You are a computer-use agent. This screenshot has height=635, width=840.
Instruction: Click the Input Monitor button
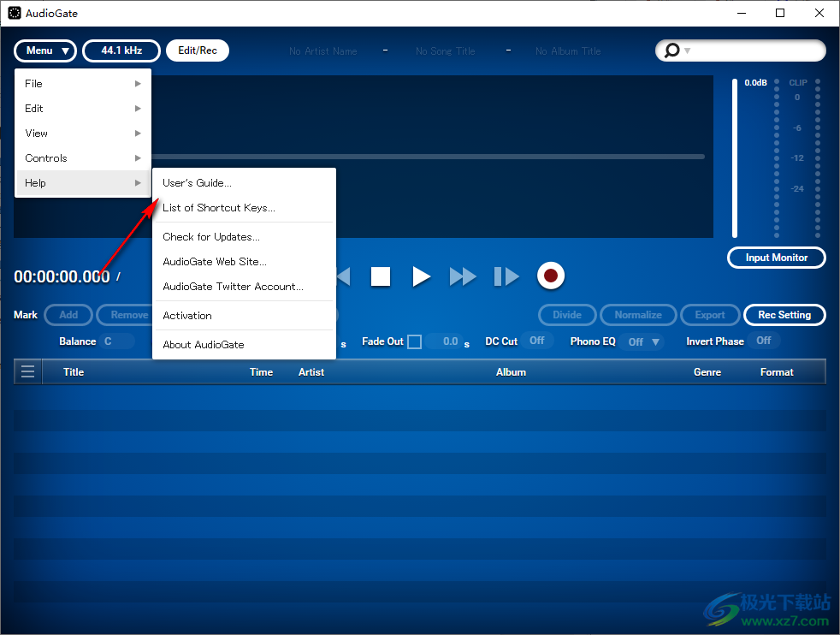(x=777, y=258)
